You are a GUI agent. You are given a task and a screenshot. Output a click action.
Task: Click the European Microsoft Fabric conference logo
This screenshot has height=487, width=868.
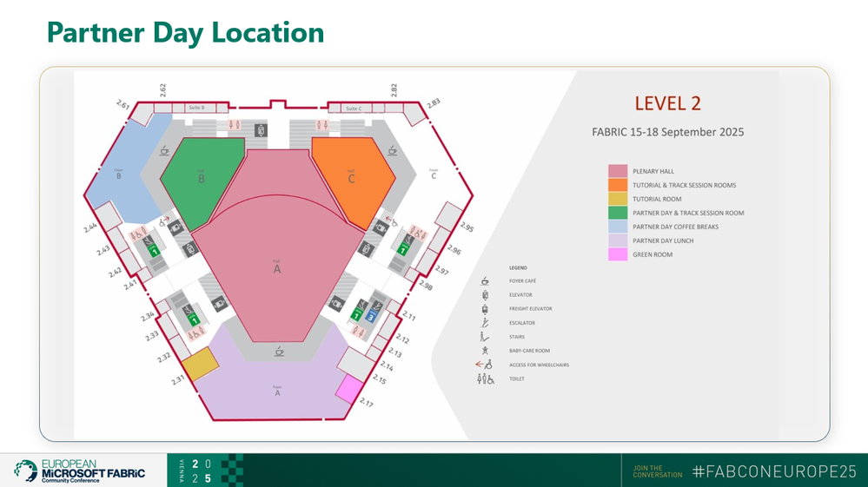(x=80, y=471)
